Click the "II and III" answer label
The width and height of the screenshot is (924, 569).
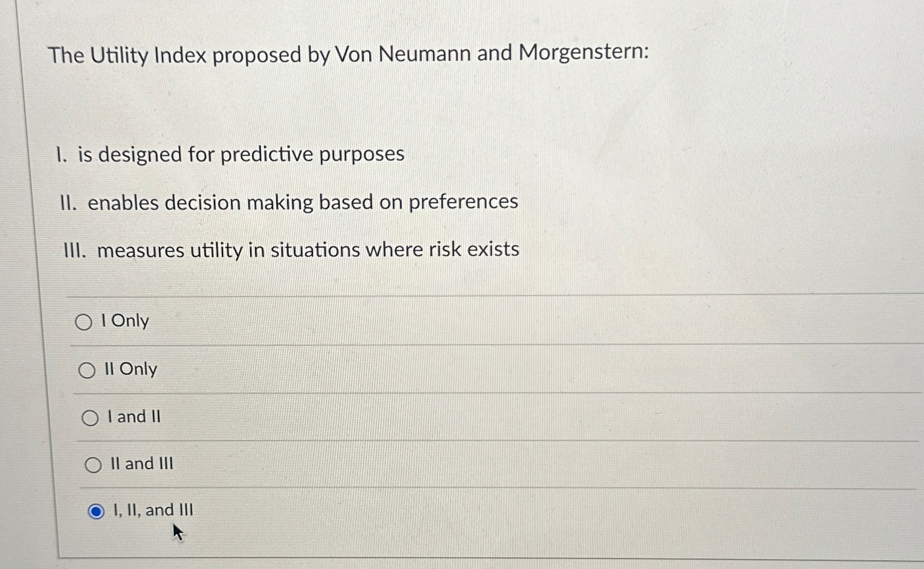[142, 464]
